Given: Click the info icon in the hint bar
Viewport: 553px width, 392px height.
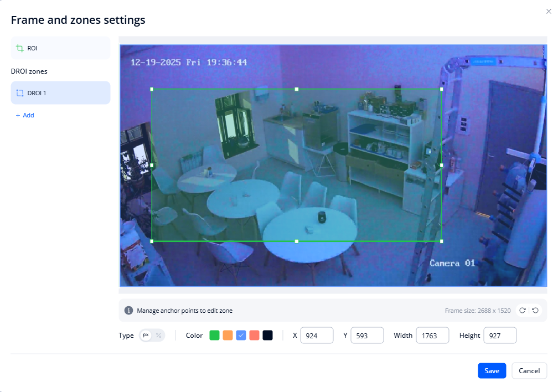Looking at the screenshot, I should click(128, 310).
